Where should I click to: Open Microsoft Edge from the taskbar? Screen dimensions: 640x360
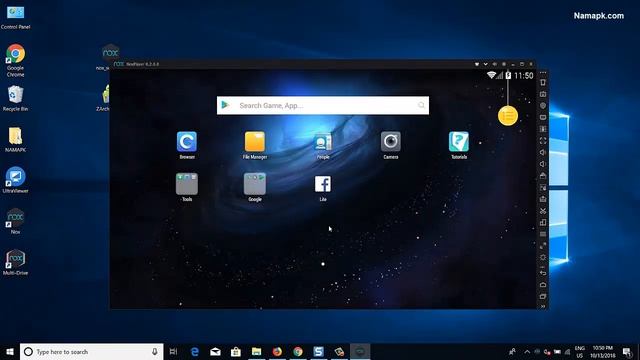point(195,351)
